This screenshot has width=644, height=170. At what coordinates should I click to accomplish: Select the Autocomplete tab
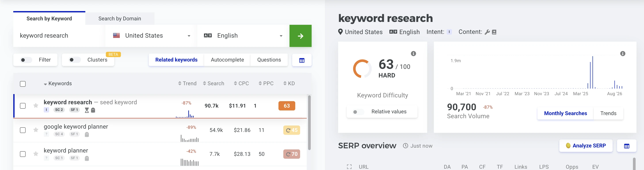click(x=227, y=60)
